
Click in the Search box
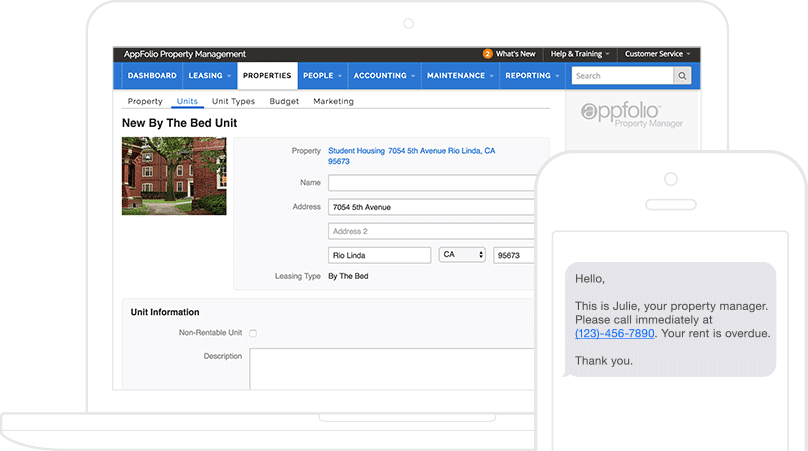coord(620,76)
